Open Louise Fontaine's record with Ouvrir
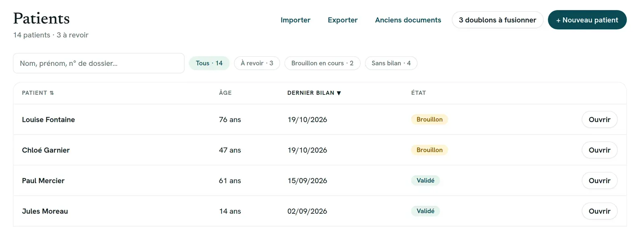Screen dimensions: 644x227 click(600, 119)
